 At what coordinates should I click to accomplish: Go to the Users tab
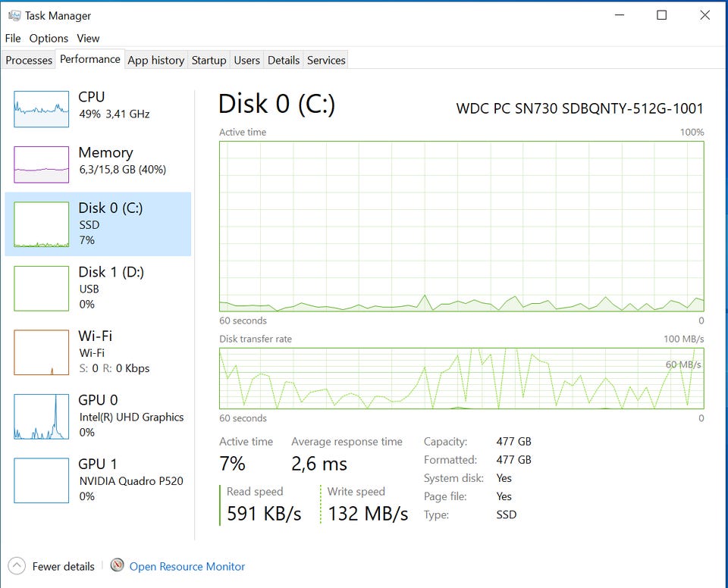[246, 61]
